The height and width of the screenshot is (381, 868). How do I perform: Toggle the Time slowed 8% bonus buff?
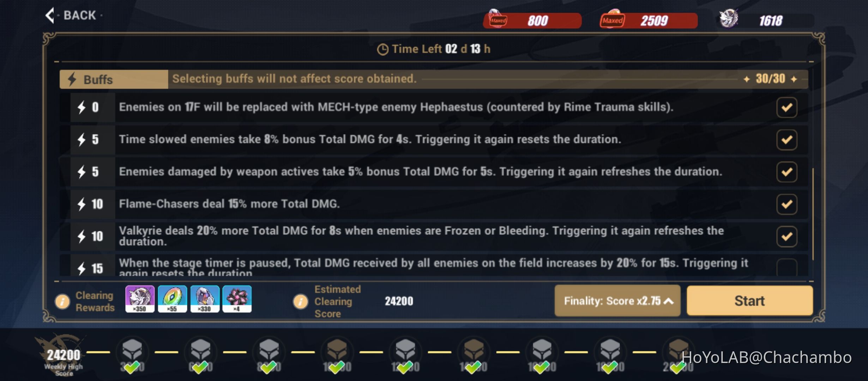coord(786,140)
